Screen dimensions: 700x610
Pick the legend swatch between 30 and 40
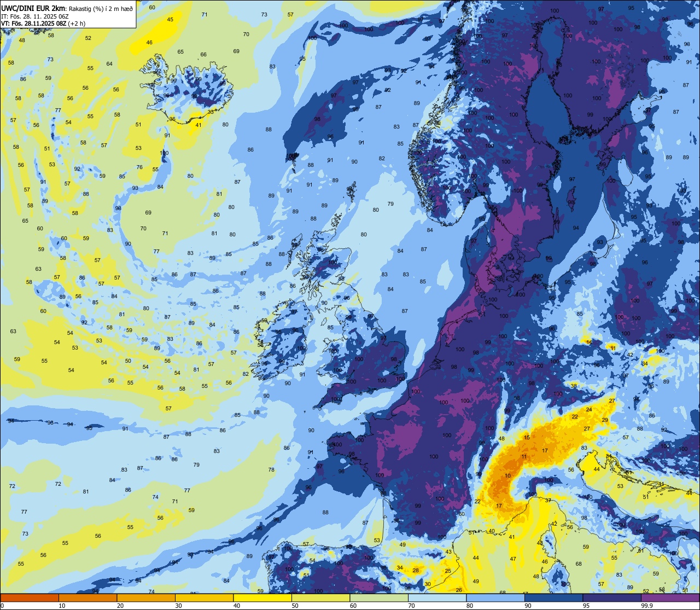(x=204, y=597)
